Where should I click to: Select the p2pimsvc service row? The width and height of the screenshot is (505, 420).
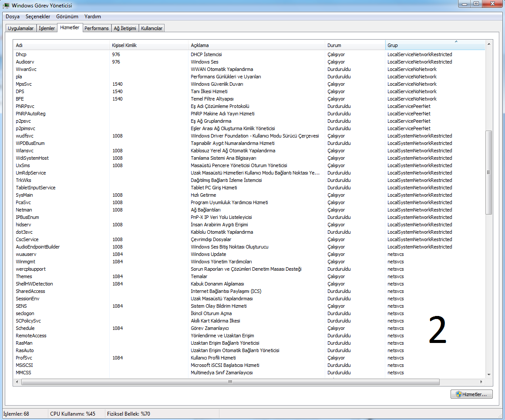[x=249, y=128]
